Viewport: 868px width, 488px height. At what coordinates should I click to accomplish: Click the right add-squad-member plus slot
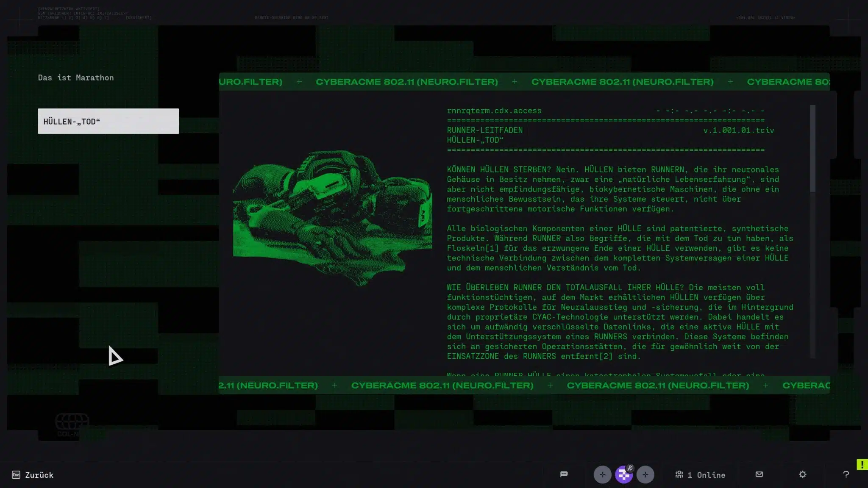(645, 474)
